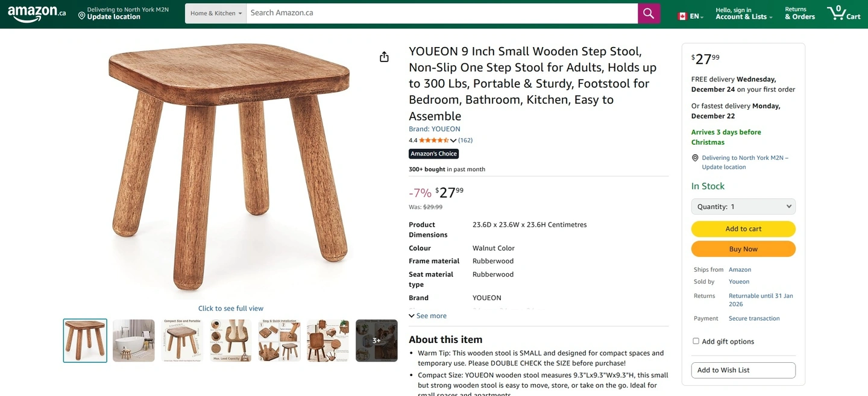
Task: Click the Amazon's Choice badge
Action: coord(433,154)
